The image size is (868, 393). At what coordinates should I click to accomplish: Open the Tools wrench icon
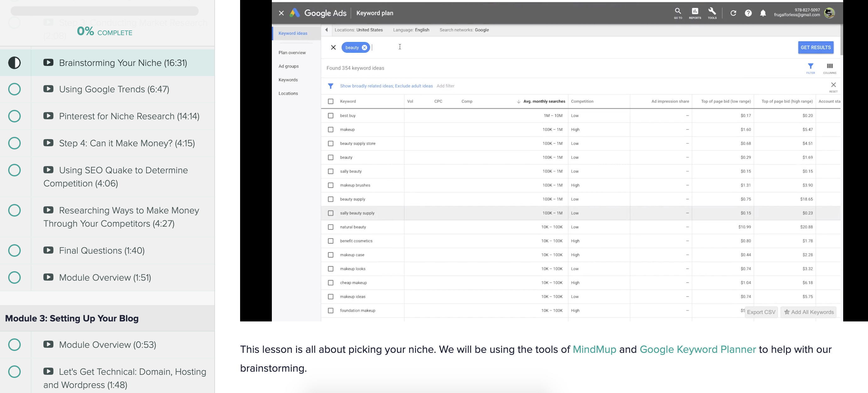712,11
